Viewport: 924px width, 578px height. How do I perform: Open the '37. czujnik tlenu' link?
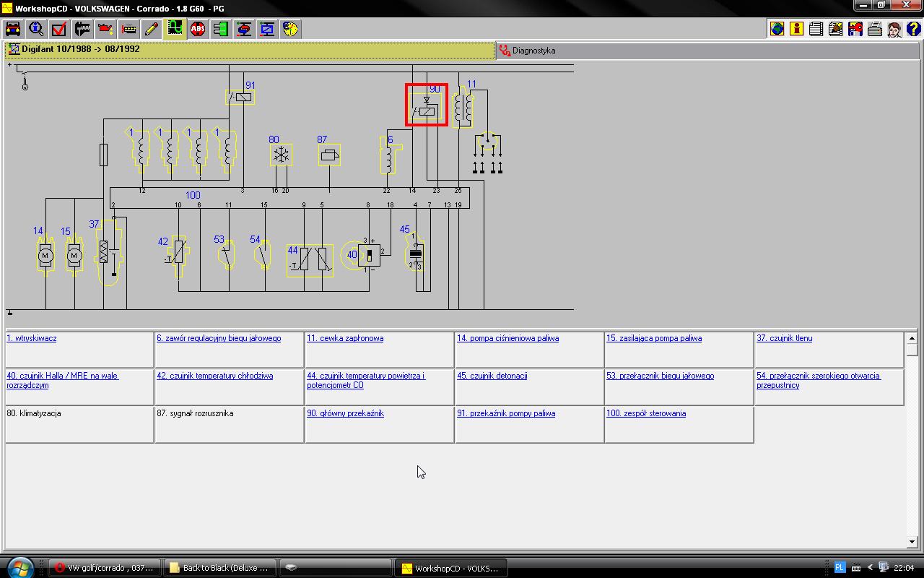click(785, 338)
